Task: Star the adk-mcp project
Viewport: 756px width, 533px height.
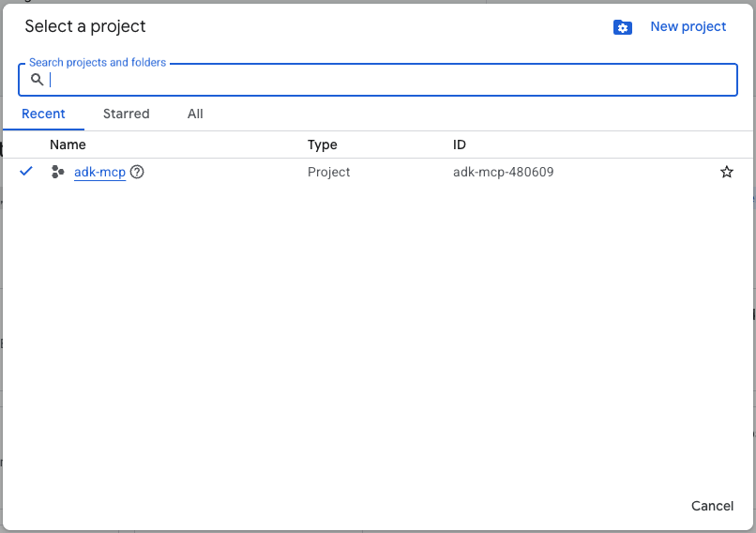Action: coord(726,172)
